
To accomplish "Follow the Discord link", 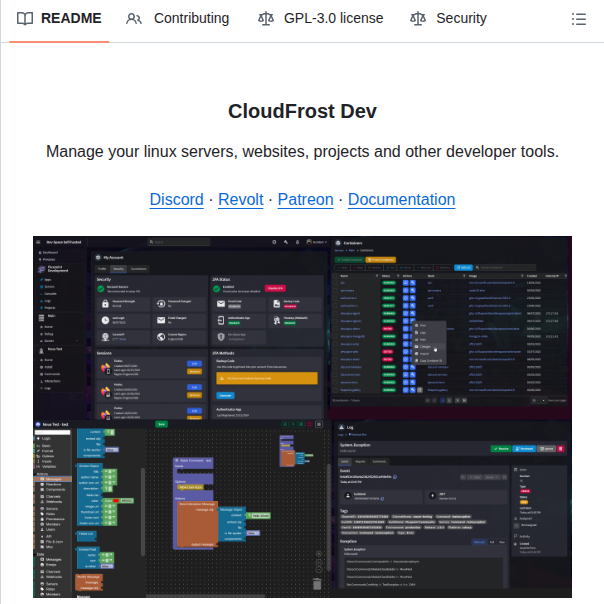I will point(176,200).
